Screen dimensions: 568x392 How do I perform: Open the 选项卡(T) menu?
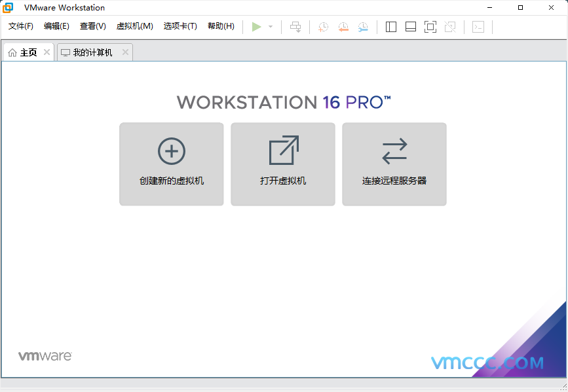[x=180, y=26]
